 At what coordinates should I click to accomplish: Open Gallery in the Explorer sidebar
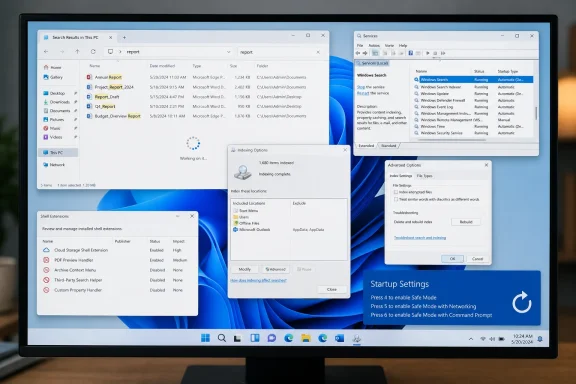53,77
